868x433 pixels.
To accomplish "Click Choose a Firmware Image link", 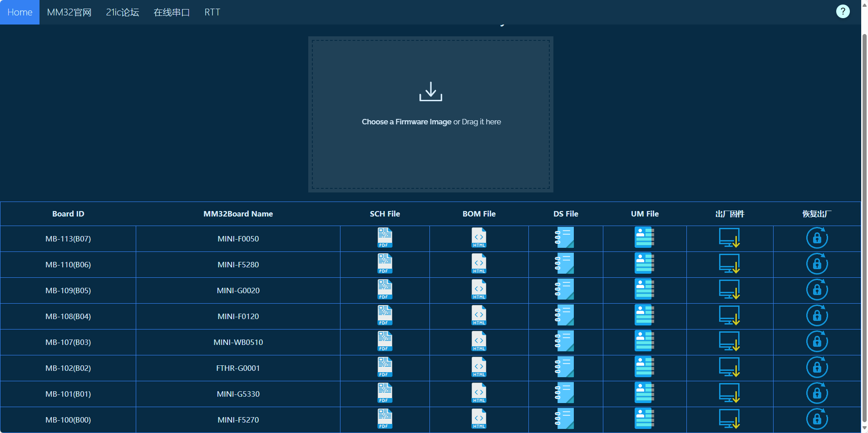I will tap(406, 122).
